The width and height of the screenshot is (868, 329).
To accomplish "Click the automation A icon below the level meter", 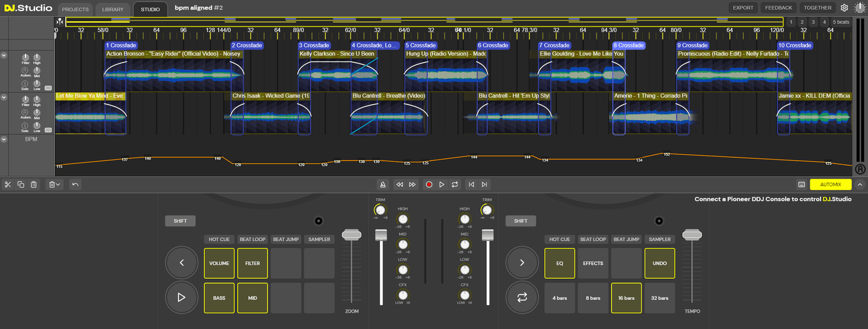I will tap(860, 169).
